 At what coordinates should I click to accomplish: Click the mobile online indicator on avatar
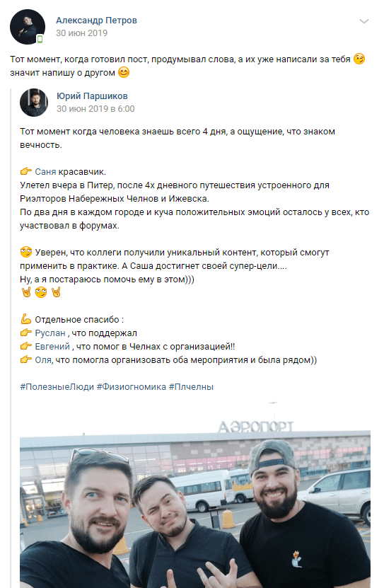pos(40,39)
